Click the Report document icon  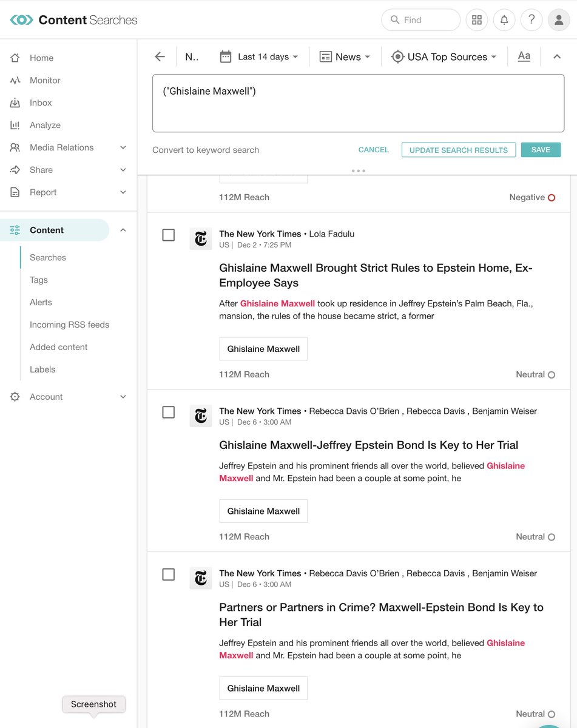[x=15, y=192]
